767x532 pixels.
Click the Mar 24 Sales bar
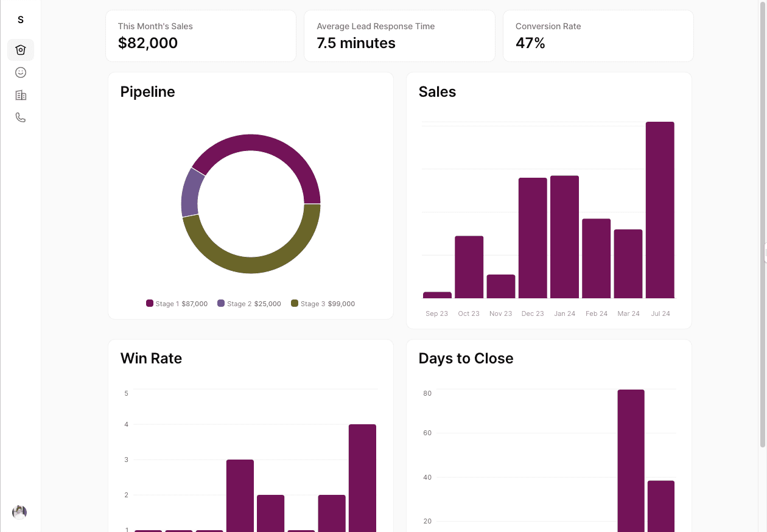click(x=628, y=264)
